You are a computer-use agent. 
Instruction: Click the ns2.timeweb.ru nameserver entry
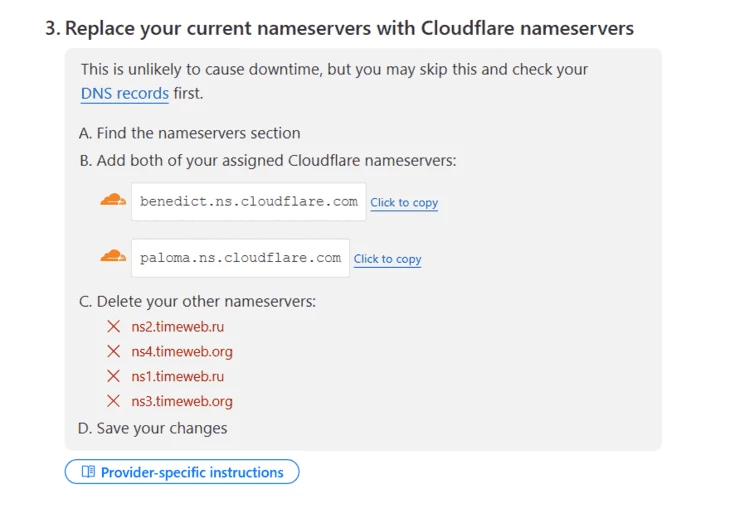[x=178, y=327]
